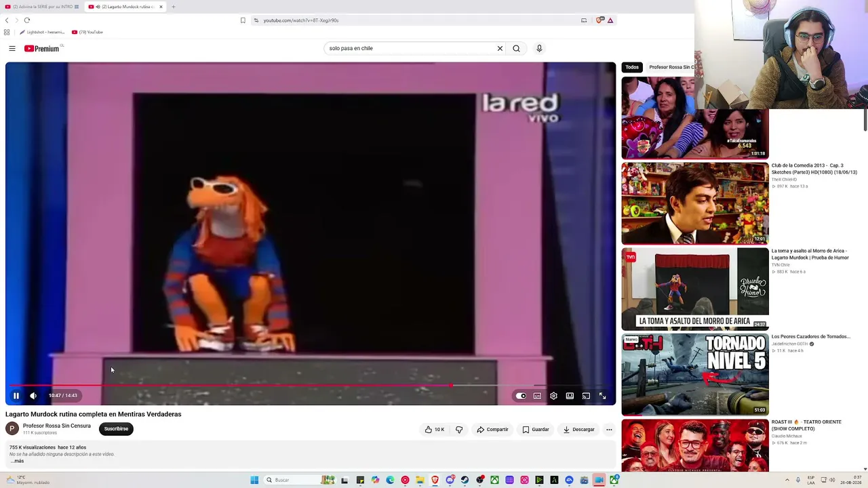Screen dimensions: 868x488
Task: Open the Lightshot bookmark
Action: click(42, 32)
